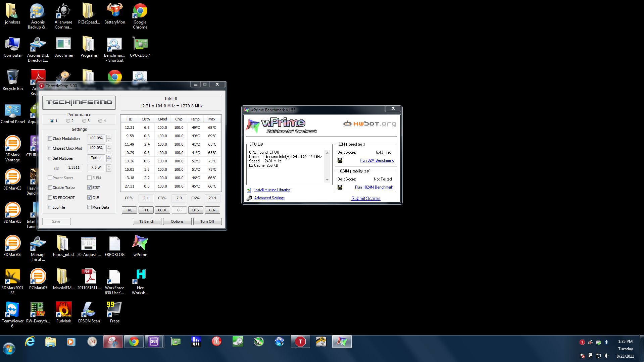Click the volume icon in system tray

pos(606,356)
